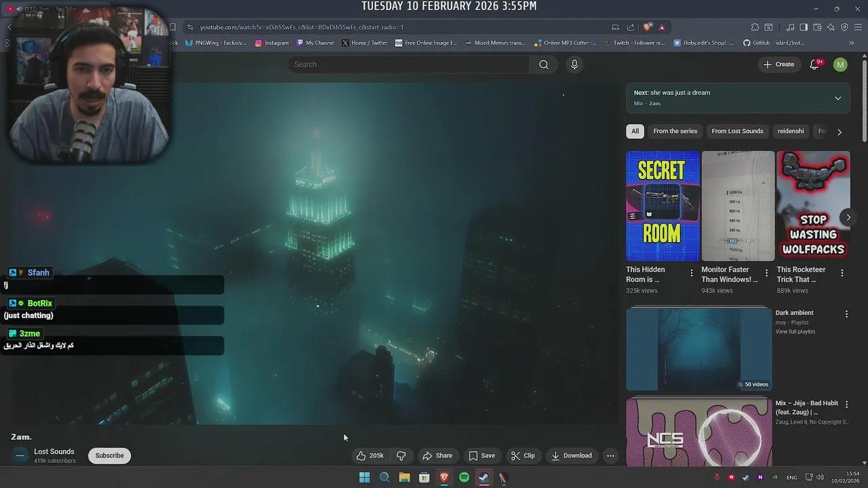Screen dimensions: 868x488
Task: View full playlist link for Dark ambient
Action: click(795, 331)
